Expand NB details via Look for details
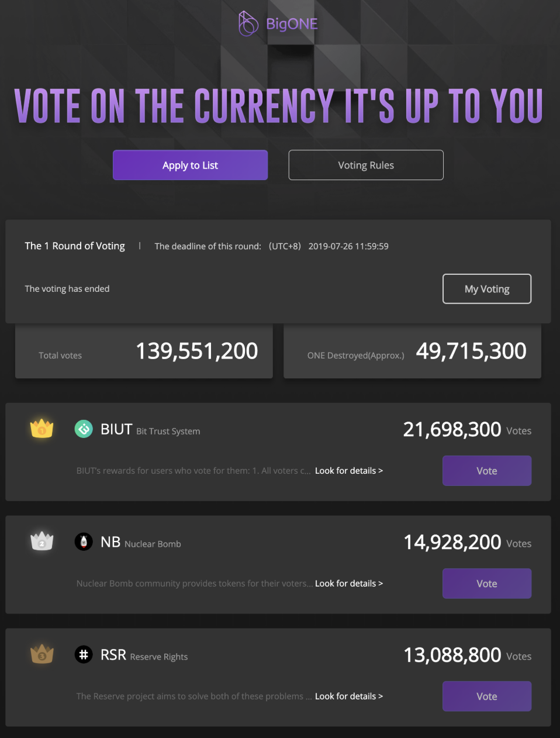 click(349, 584)
